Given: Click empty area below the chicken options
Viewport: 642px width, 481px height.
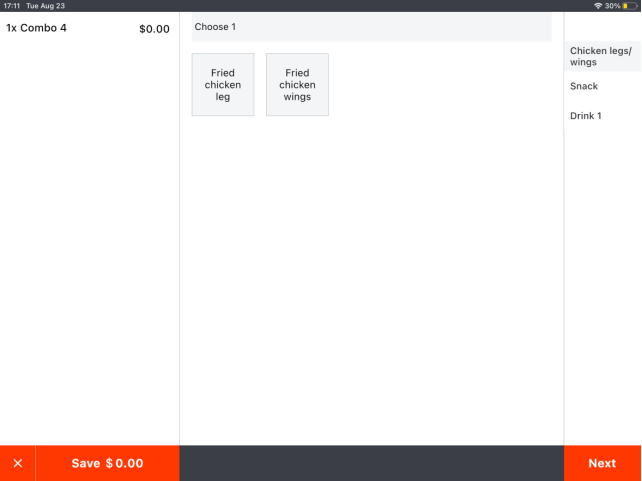Looking at the screenshot, I should pyautogui.click(x=371, y=280).
